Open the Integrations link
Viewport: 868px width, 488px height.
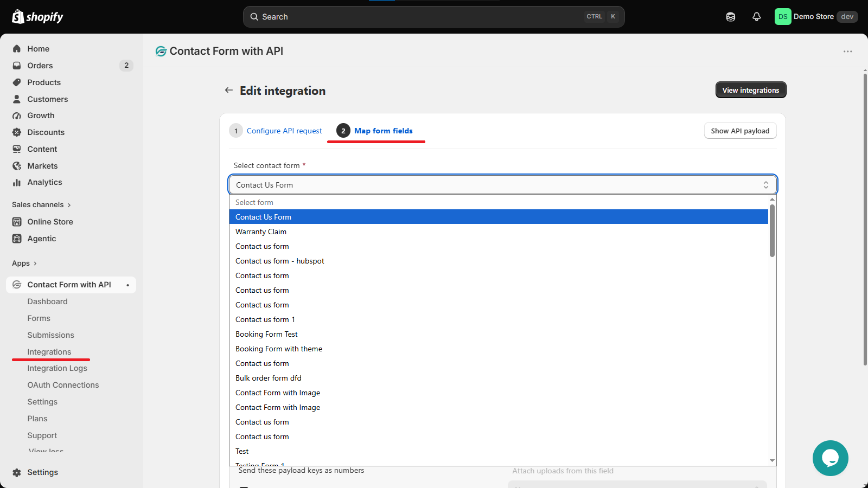click(49, 352)
